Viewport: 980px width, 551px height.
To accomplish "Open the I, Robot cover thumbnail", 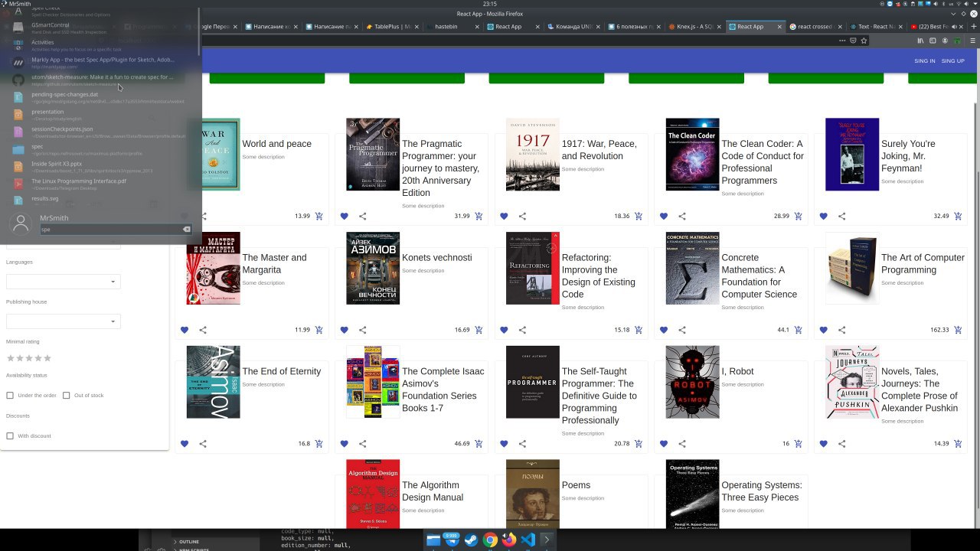I will coord(692,382).
